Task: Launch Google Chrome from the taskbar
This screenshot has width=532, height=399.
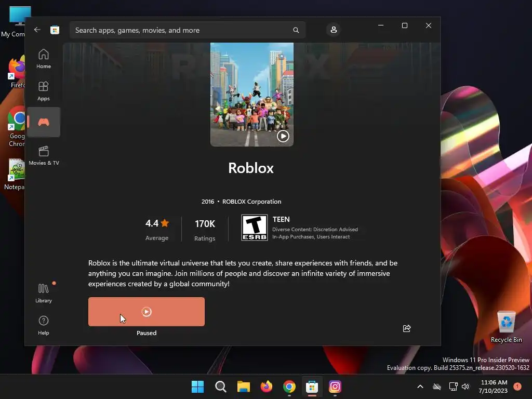Action: tap(289, 387)
